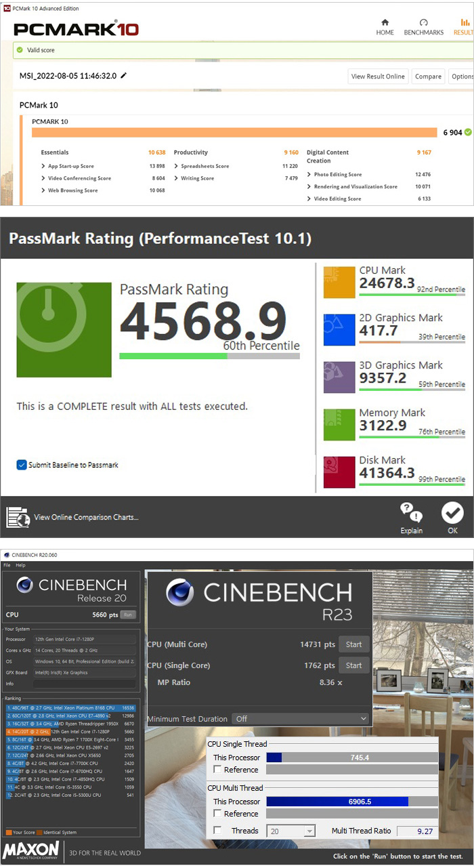474x868 pixels.
Task: Click the large green PassMark stopwatch icon
Action: 64,329
